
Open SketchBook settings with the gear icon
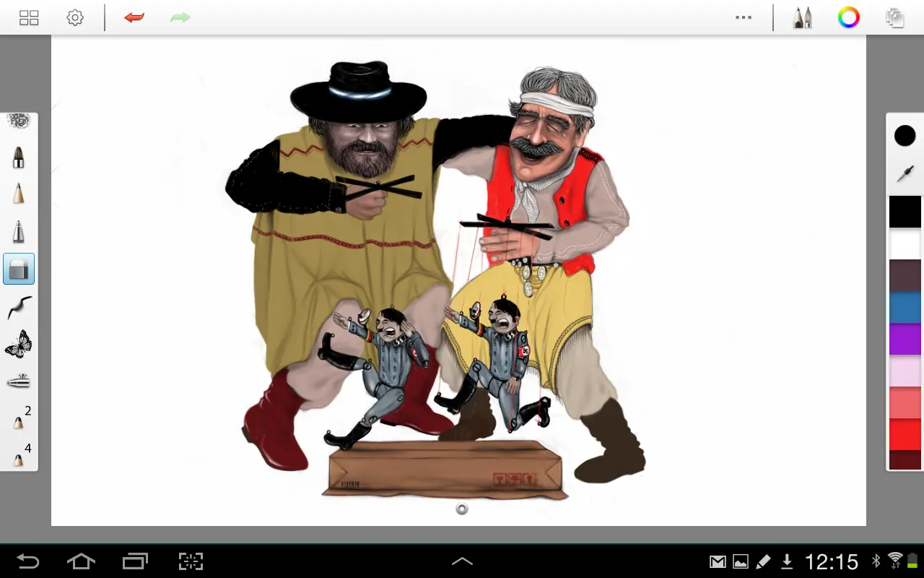75,17
